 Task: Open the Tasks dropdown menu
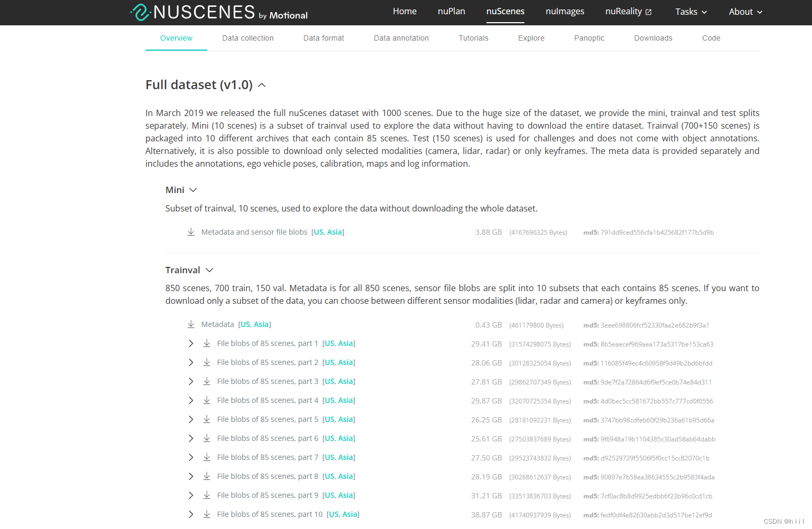click(x=691, y=12)
